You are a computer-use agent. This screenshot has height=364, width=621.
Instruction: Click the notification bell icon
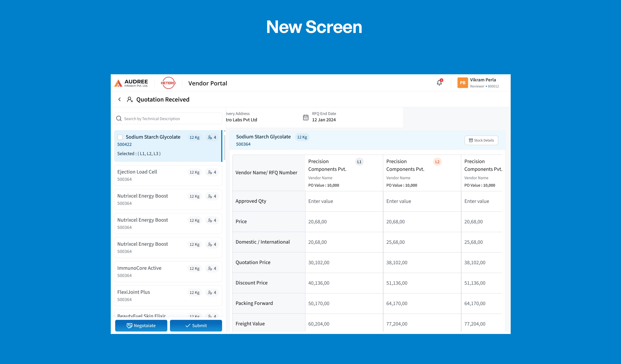[439, 83]
